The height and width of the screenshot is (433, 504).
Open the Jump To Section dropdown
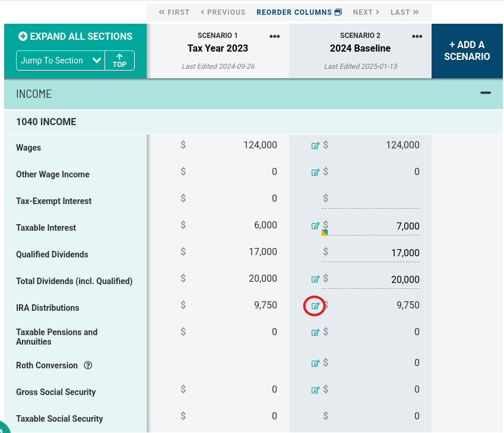point(60,60)
